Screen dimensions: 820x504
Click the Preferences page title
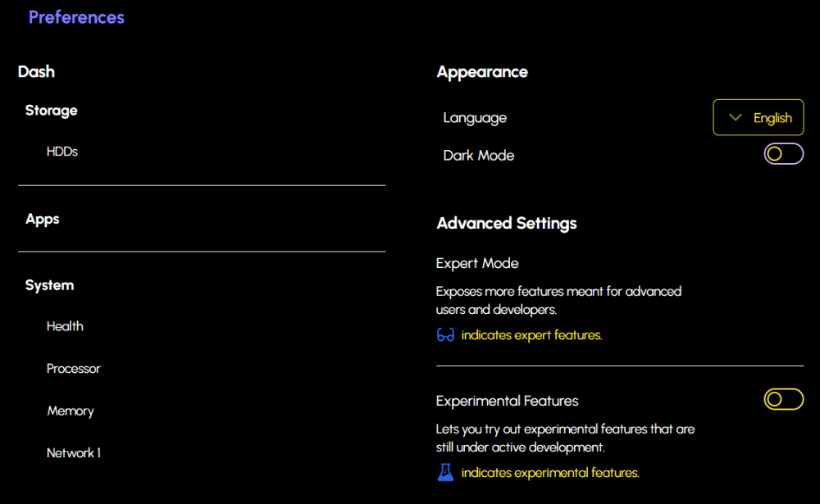(x=76, y=17)
